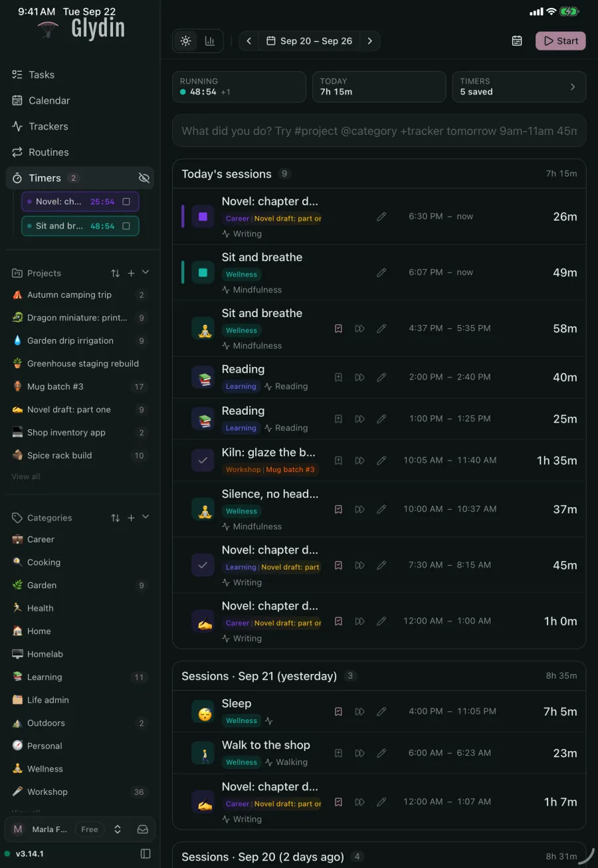
Task: Stop the running Novel chapter session
Action: point(203,217)
